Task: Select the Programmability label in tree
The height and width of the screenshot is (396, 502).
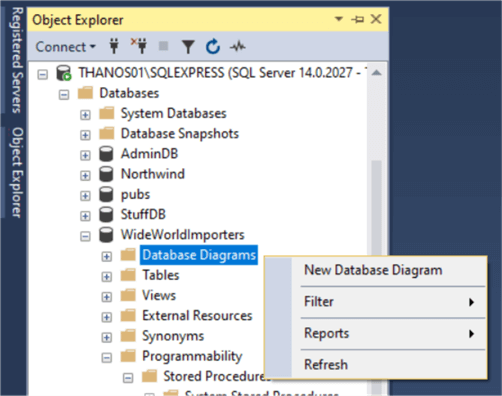Action: [192, 356]
